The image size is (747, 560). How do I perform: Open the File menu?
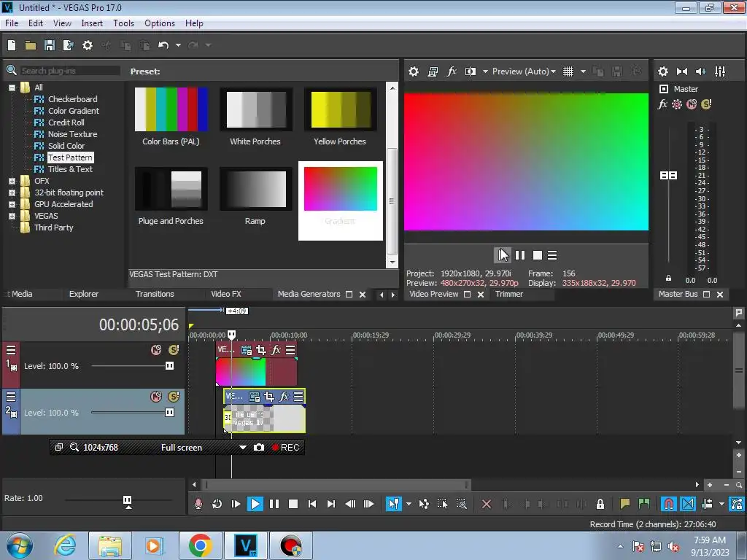[12, 23]
